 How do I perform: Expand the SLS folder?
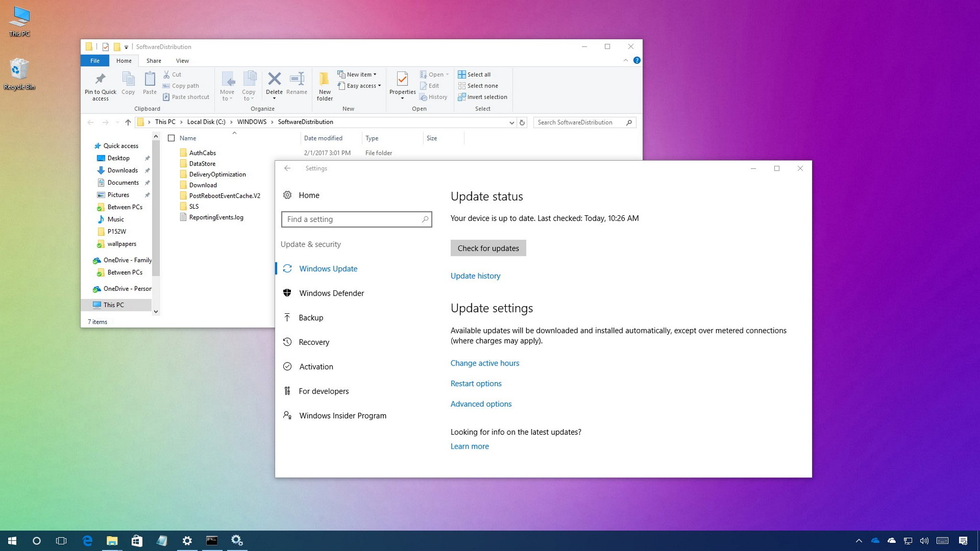[193, 206]
